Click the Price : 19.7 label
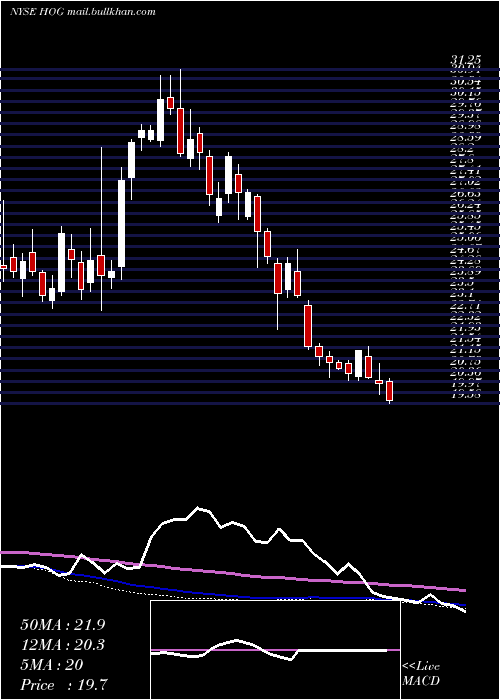This screenshot has height=700, width=500. coord(64,685)
